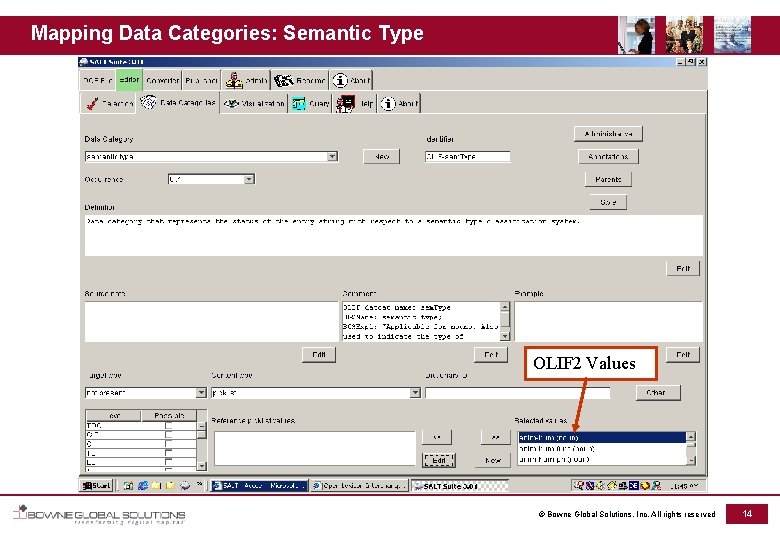Click the Annotations button
This screenshot has height=540, width=780.
(x=608, y=157)
